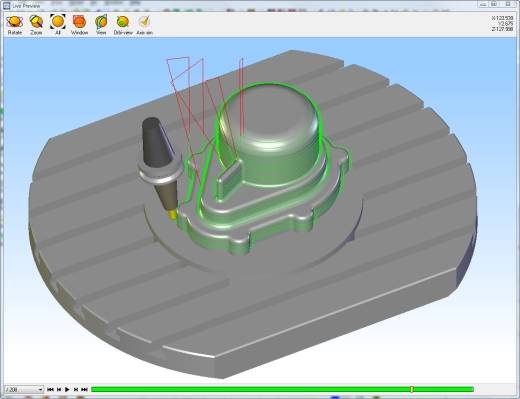Maximize the Live Preview window

click(x=495, y=4)
